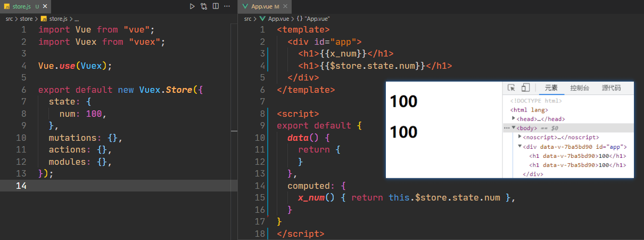Viewport: 644px width, 240px height.
Task: Click the closing '</script>' tag on line 18
Action: point(301,234)
